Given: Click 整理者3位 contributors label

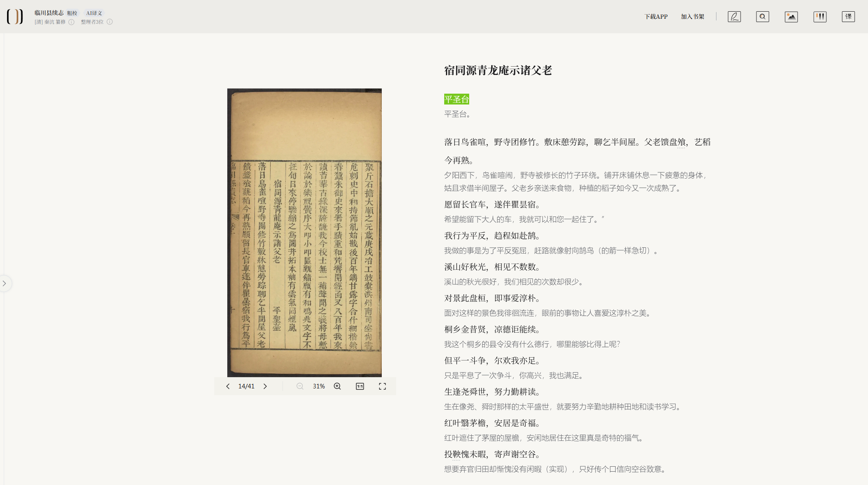Looking at the screenshot, I should point(92,22).
